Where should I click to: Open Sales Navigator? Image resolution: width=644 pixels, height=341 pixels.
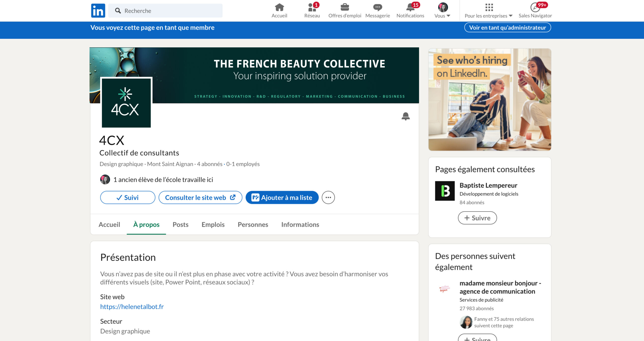(535, 10)
